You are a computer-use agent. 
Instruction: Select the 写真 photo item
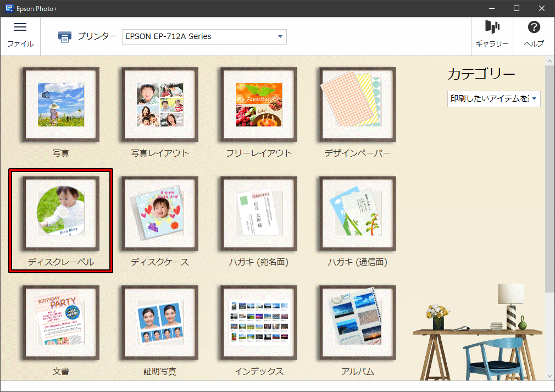(x=61, y=113)
